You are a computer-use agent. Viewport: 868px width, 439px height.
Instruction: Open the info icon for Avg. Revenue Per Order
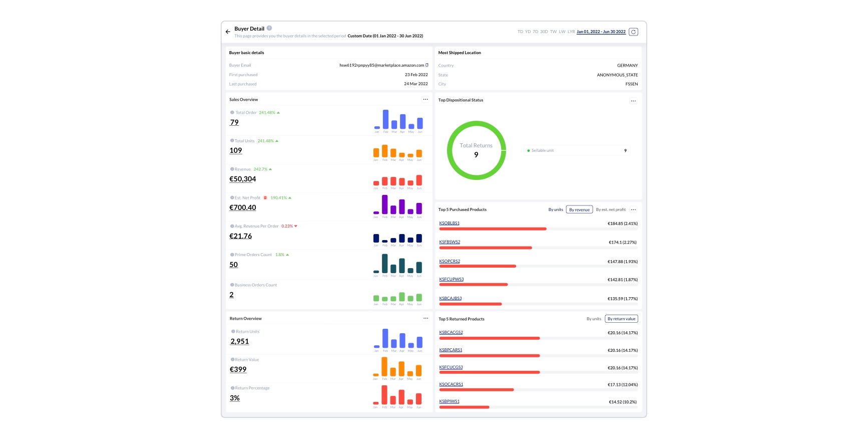(232, 226)
